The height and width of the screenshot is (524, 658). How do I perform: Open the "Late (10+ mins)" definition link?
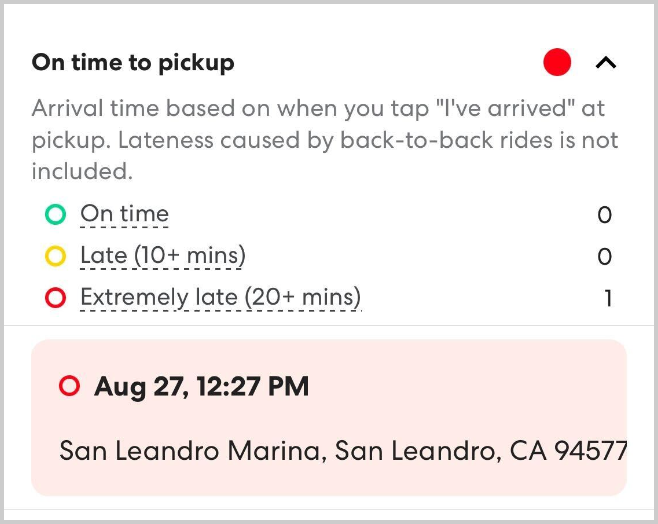pos(162,256)
